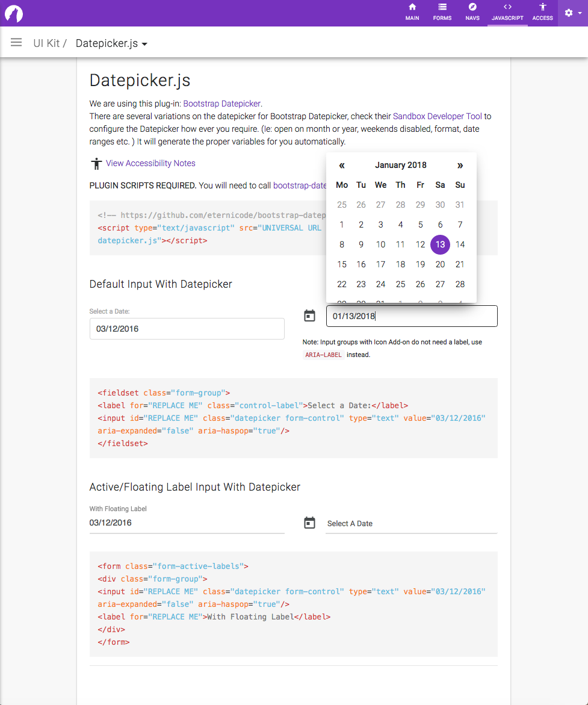This screenshot has width=588, height=705.
Task: Focus the With Floating Label date field
Action: tap(187, 523)
